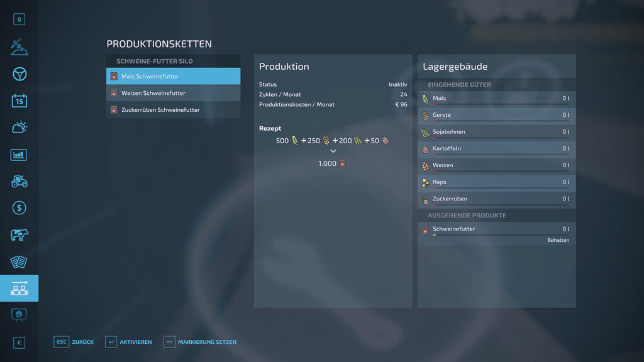644x362 pixels.
Task: Click the soybean icon in Sojabohnen row
Action: [425, 133]
